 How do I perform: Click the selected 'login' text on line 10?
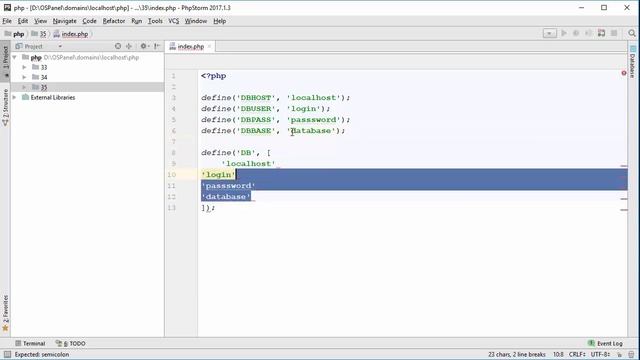click(219, 175)
